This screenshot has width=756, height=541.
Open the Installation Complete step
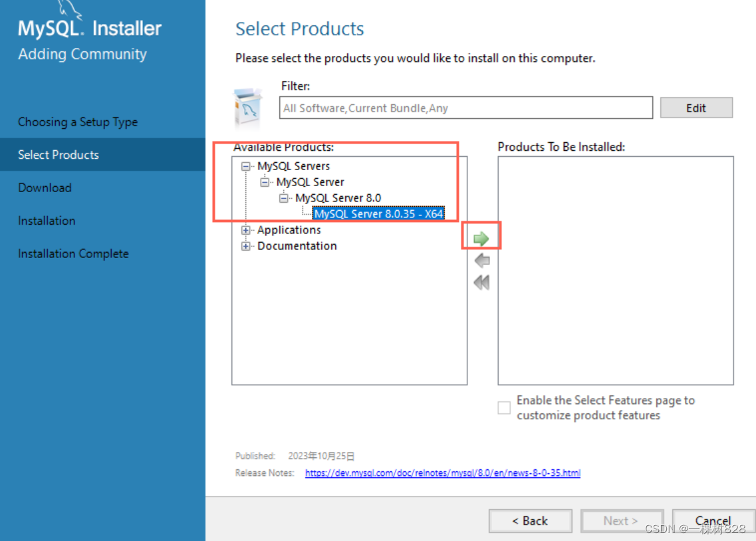73,253
